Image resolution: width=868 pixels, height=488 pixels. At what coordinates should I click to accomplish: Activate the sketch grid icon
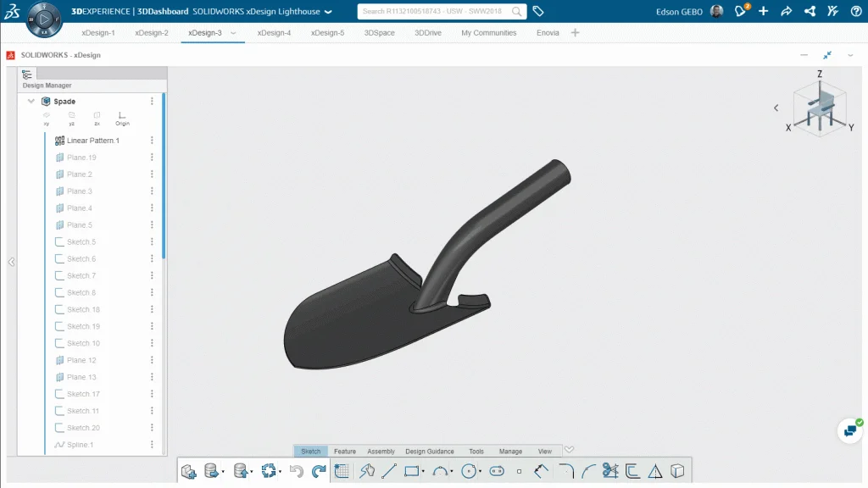pos(342,471)
